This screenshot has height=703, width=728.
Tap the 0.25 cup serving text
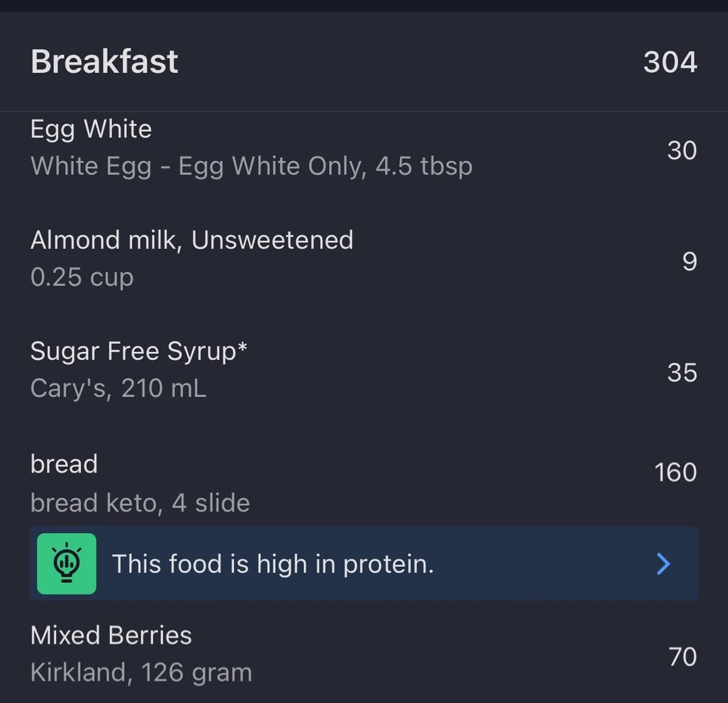(82, 277)
